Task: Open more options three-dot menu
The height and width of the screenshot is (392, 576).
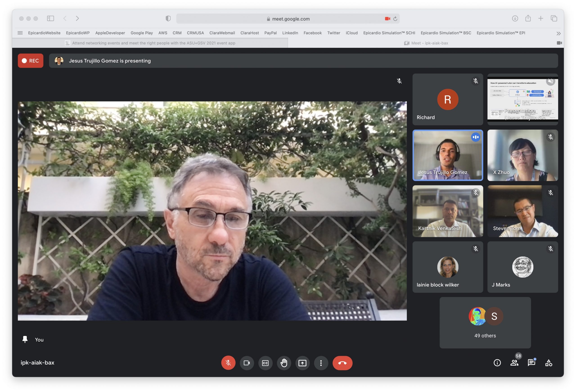Action: tap(321, 363)
